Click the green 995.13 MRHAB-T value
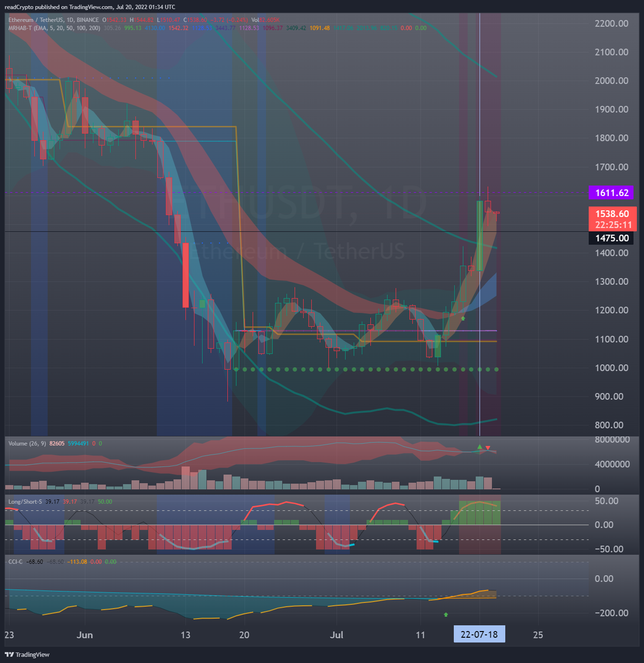 tap(133, 28)
